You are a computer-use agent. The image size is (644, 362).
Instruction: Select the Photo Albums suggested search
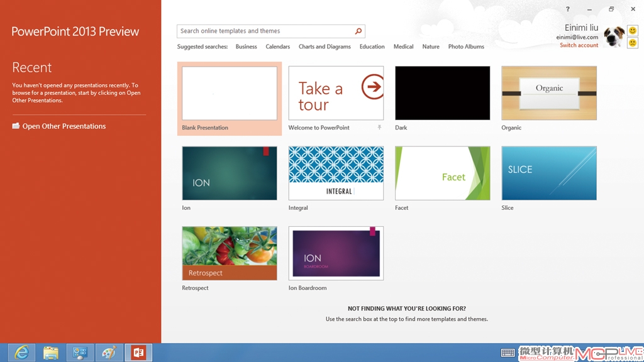(x=466, y=47)
